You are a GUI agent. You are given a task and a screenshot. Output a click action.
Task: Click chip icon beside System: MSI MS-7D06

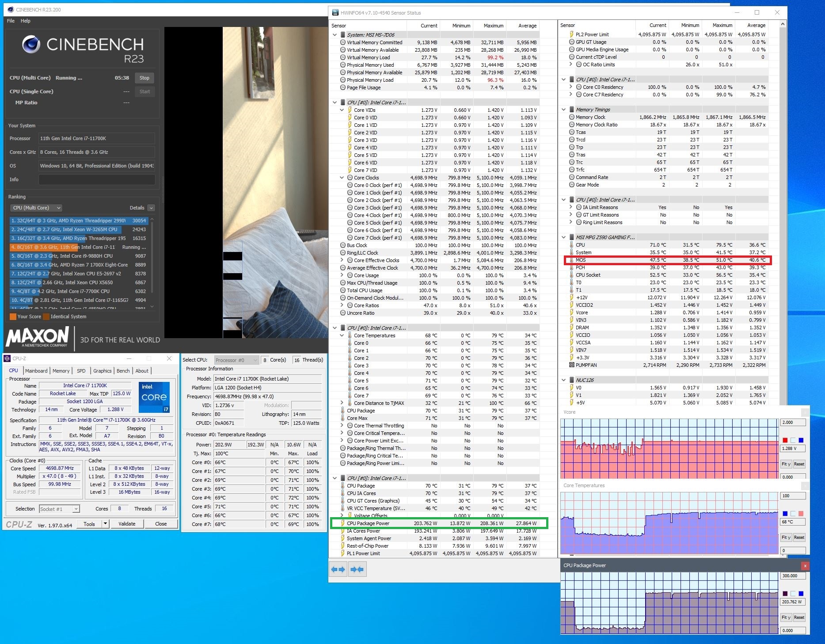click(x=342, y=35)
